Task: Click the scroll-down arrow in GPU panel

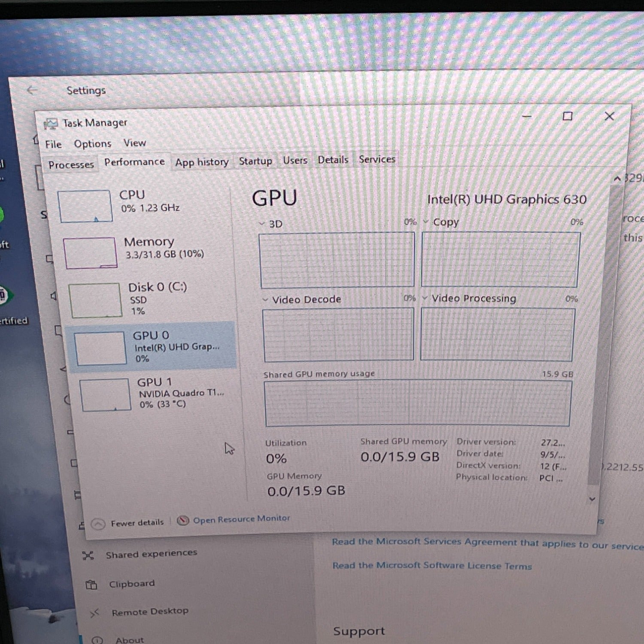Action: point(592,499)
